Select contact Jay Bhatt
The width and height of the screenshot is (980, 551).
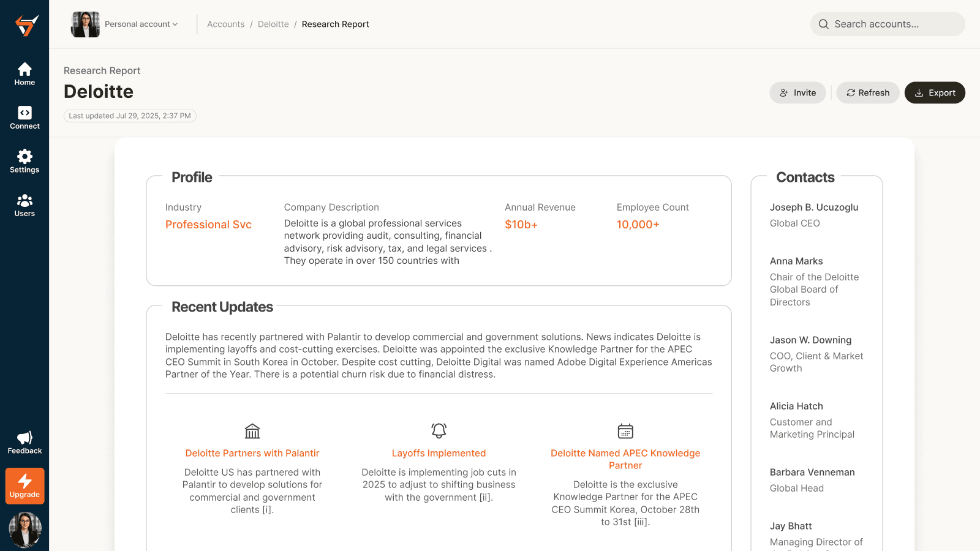point(791,527)
